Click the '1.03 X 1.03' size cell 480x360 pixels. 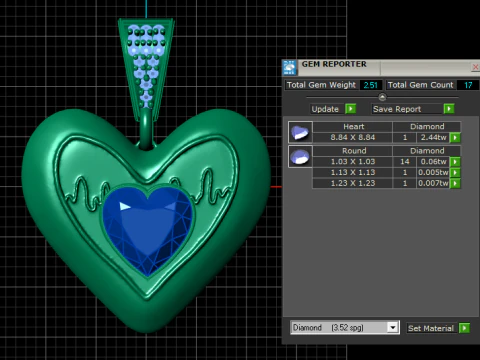(353, 162)
